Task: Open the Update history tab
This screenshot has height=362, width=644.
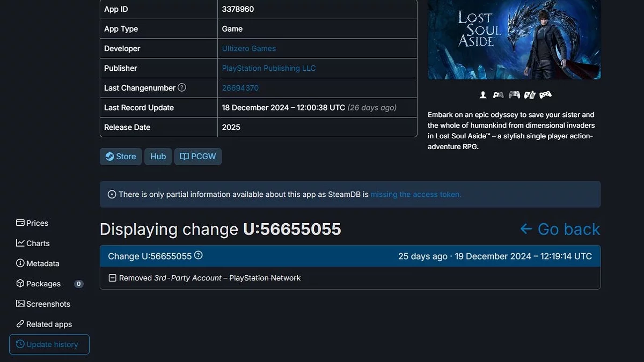Action: 49,344
